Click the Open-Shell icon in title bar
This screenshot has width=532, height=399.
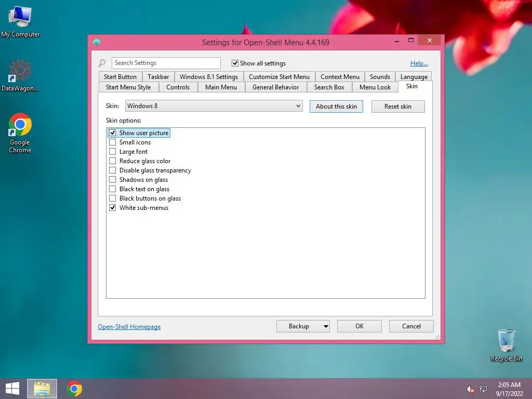coord(97,42)
